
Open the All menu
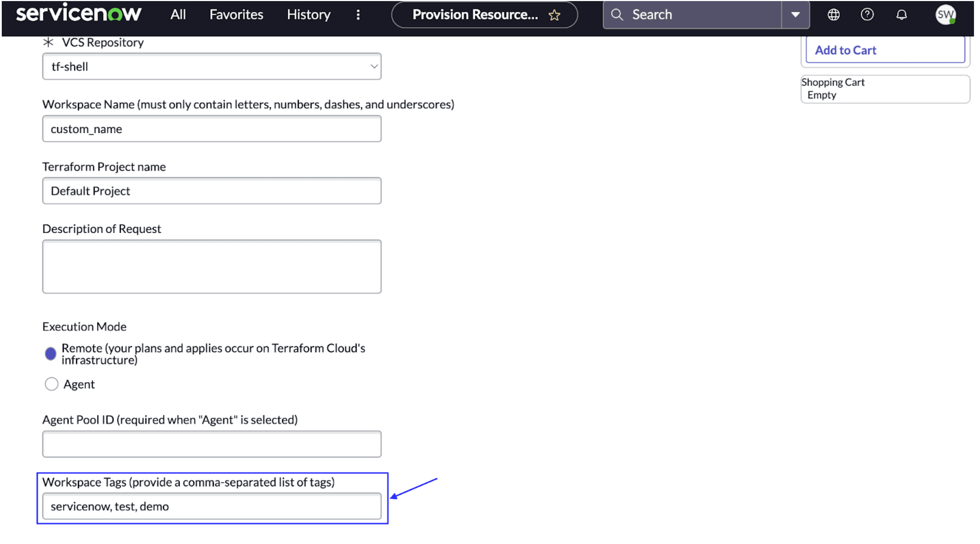[178, 15]
